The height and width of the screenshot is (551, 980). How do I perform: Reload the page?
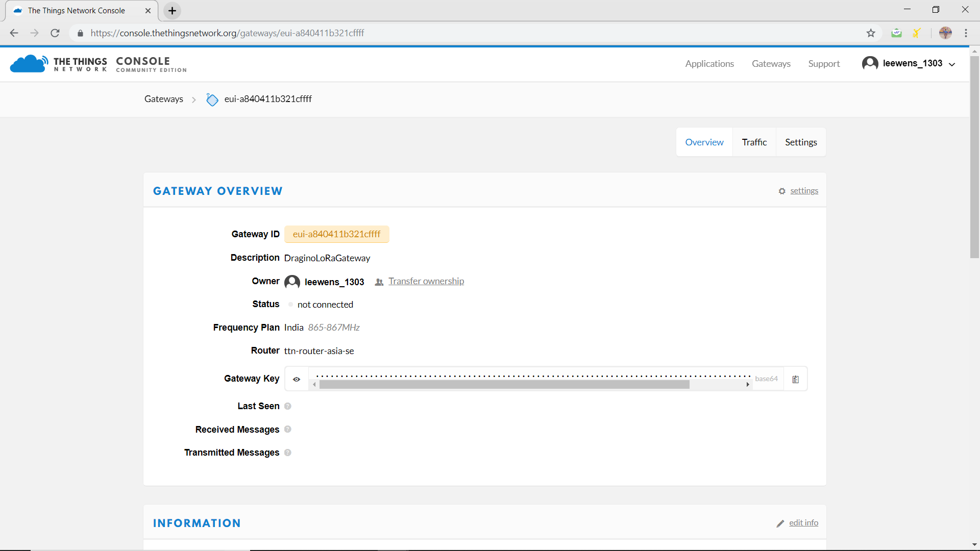(55, 33)
